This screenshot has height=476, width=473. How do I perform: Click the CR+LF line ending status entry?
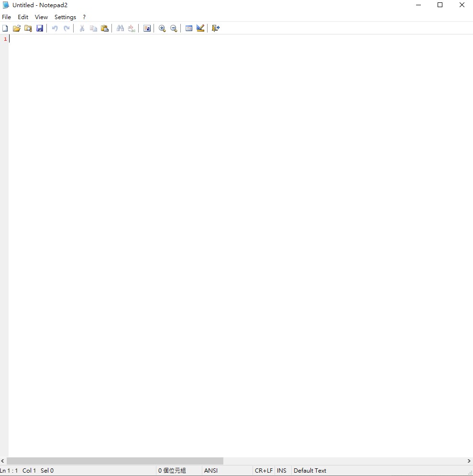[264, 471]
